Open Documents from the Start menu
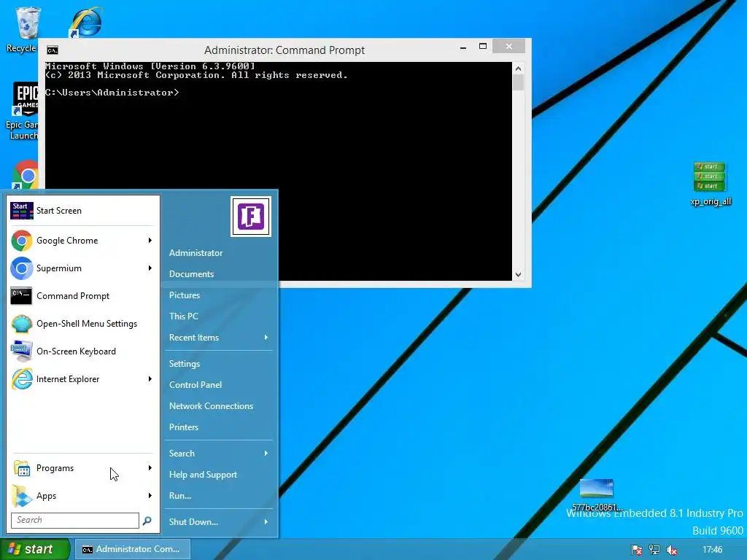 pos(192,274)
